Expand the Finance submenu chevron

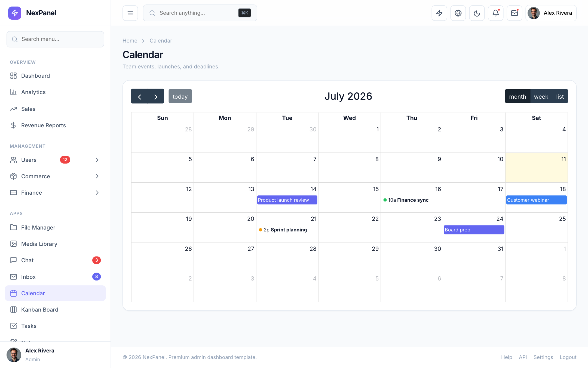click(97, 192)
